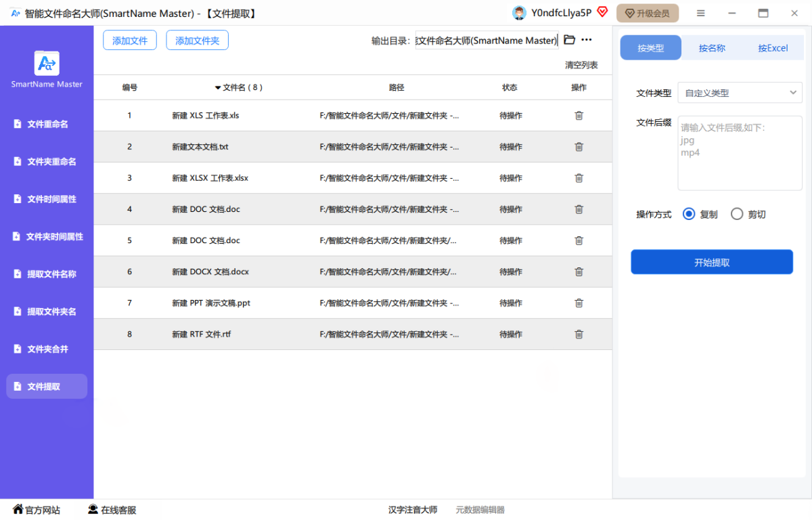Remove 新建 PPT 演示文稿.ppt using its trash icon

pyautogui.click(x=579, y=303)
